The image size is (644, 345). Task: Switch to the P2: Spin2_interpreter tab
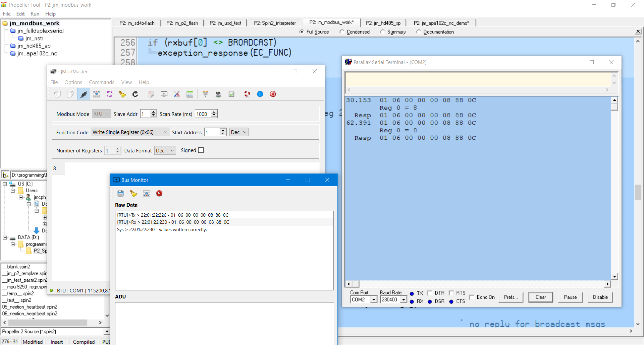pyautogui.click(x=275, y=23)
